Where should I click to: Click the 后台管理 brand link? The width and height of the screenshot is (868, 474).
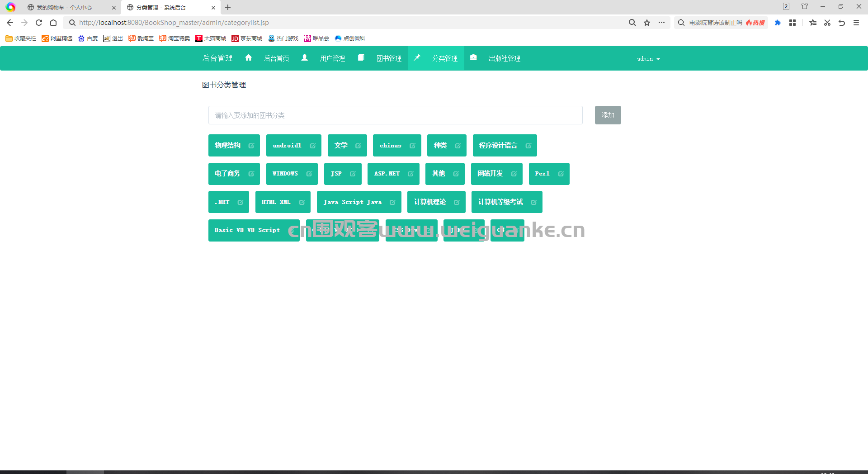(x=217, y=58)
